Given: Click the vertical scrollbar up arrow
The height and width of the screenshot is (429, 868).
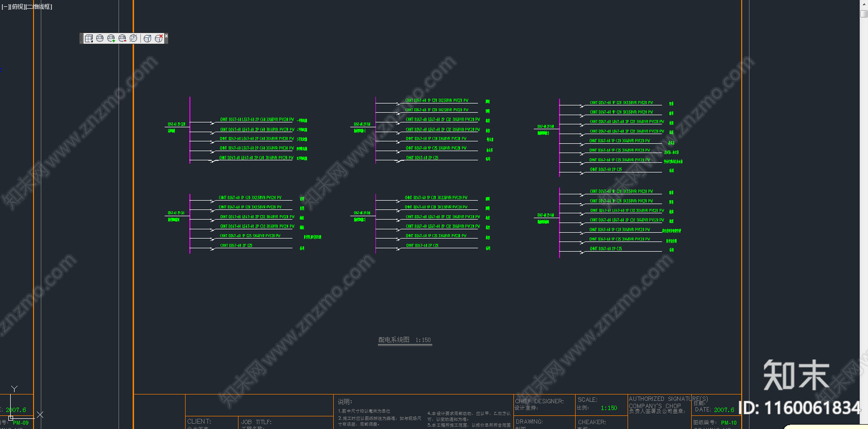Looking at the screenshot, I should (x=864, y=4).
